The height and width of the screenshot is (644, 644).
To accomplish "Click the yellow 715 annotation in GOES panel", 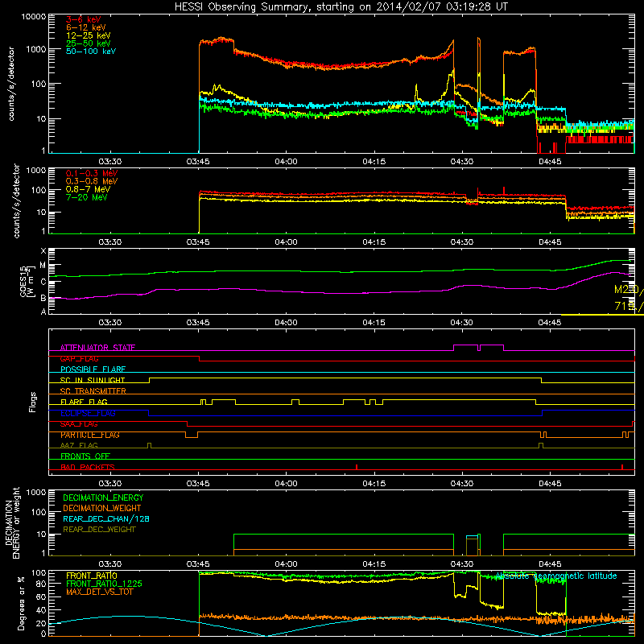I will [629, 306].
